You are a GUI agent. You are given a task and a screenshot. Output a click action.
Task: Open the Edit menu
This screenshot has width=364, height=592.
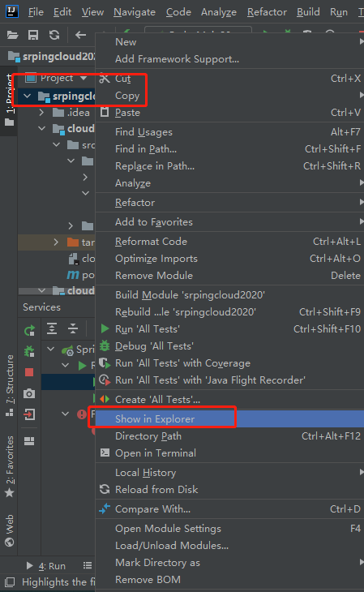click(62, 12)
